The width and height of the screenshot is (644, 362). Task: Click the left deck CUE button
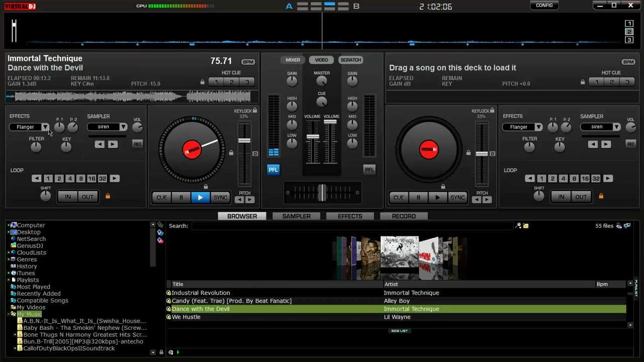[x=162, y=198]
